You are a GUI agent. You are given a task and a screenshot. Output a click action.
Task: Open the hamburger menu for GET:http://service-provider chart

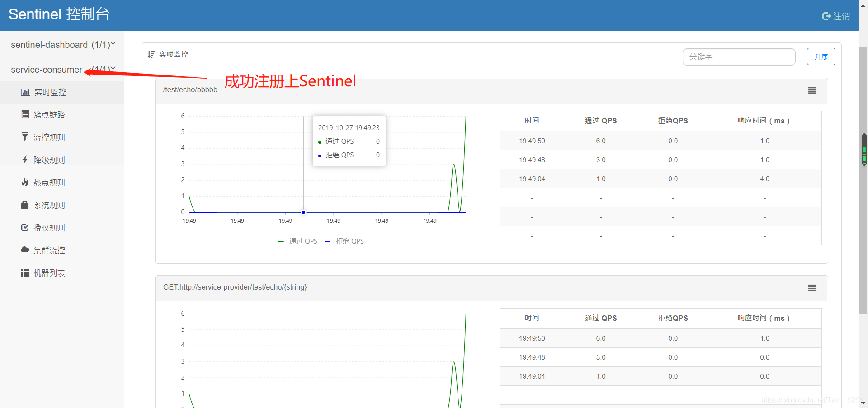pos(812,288)
